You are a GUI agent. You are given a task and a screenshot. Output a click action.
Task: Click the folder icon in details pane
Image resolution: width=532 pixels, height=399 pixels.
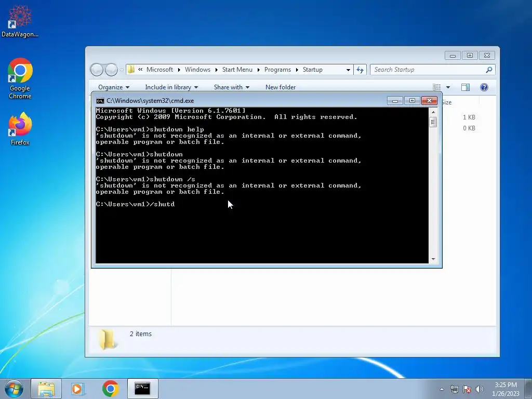coord(108,340)
